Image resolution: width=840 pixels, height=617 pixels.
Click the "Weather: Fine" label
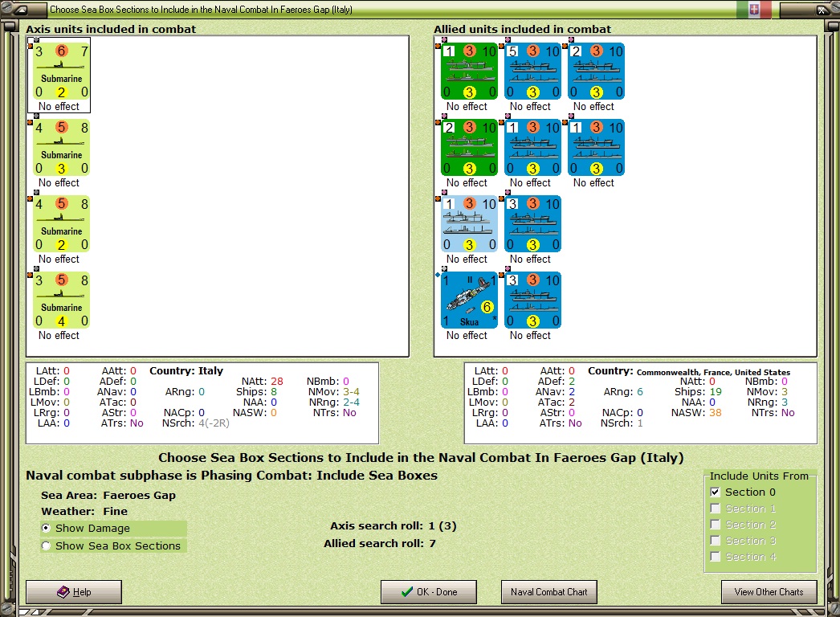tap(84, 512)
